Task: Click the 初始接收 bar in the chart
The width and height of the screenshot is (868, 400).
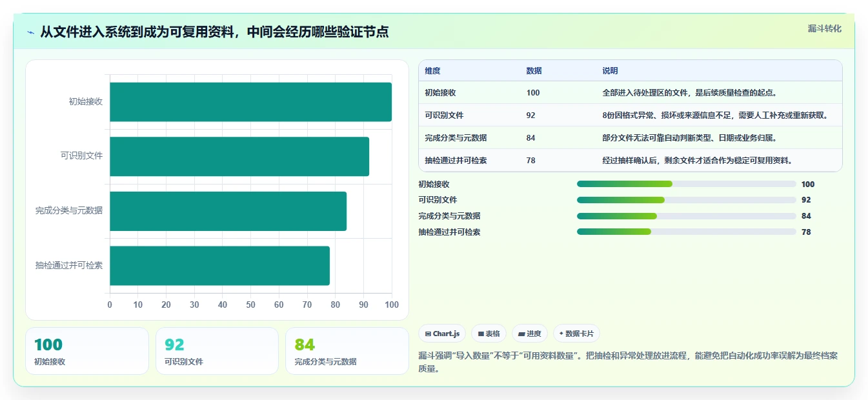Action: tap(250, 102)
